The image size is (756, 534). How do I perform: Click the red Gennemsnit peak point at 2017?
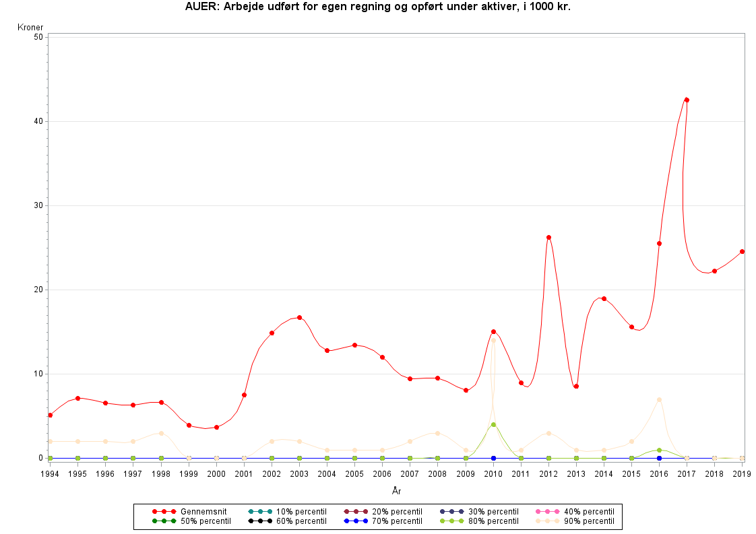pyautogui.click(x=687, y=100)
